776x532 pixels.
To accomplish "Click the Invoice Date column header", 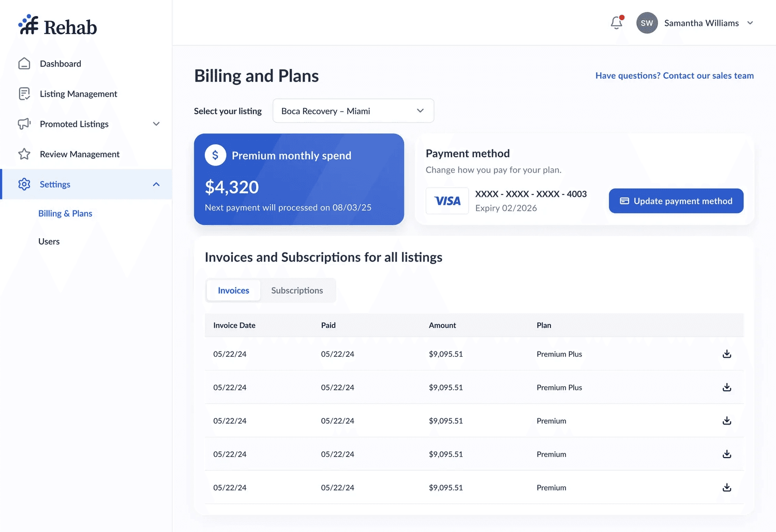I will (x=234, y=325).
